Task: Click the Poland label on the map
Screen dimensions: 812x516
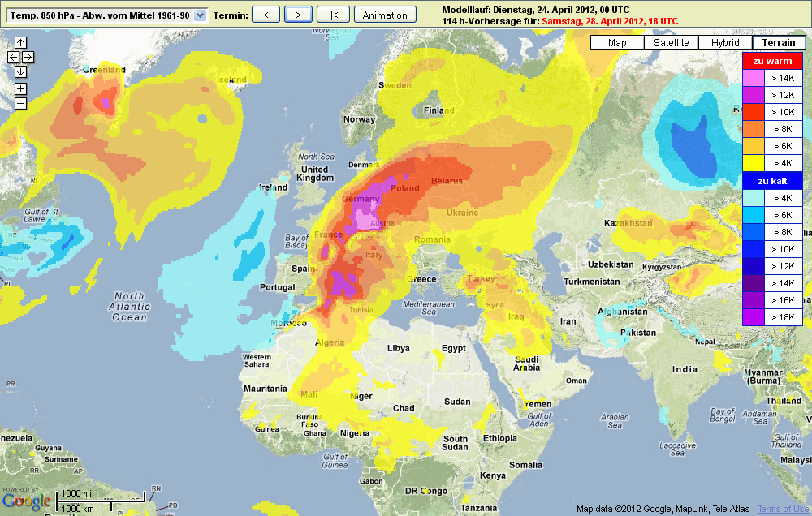Action: [405, 188]
